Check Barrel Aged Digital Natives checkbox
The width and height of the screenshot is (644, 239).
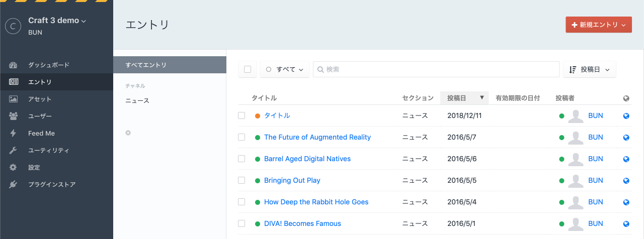(242, 159)
